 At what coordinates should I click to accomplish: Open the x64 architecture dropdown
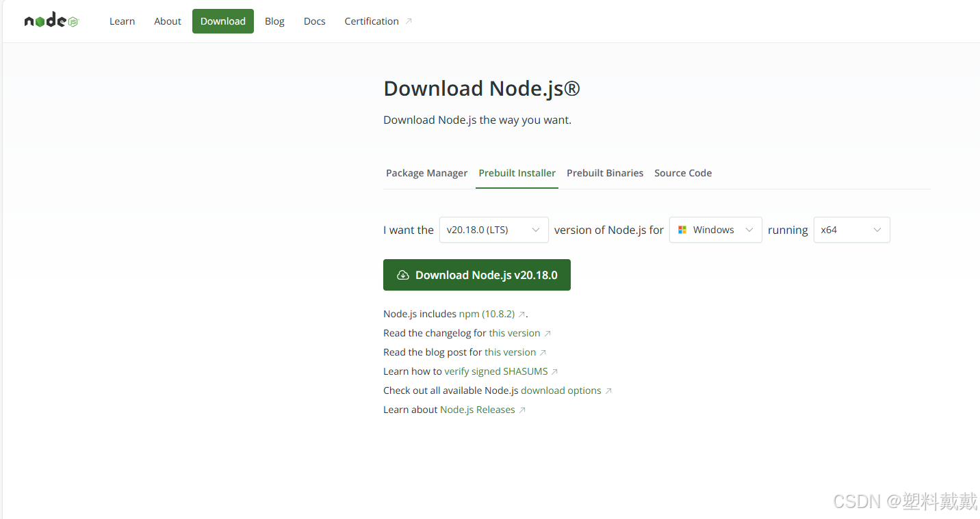(851, 230)
